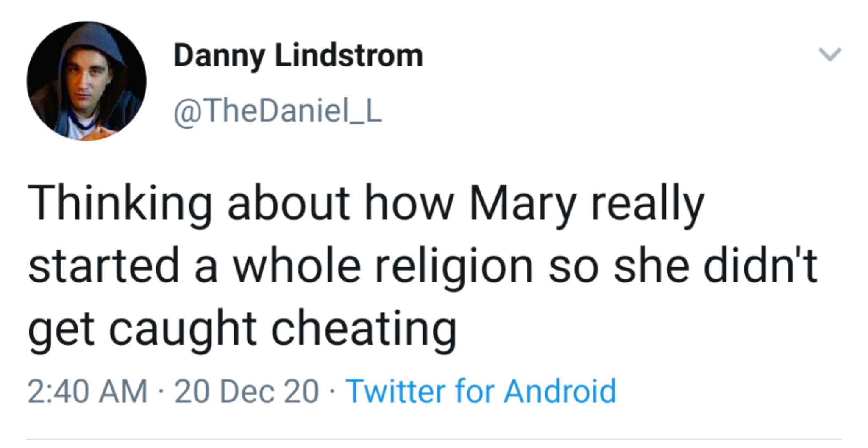This screenshot has height=448, width=868.
Task: Click the word "started" in the tweet
Action: click(104, 267)
